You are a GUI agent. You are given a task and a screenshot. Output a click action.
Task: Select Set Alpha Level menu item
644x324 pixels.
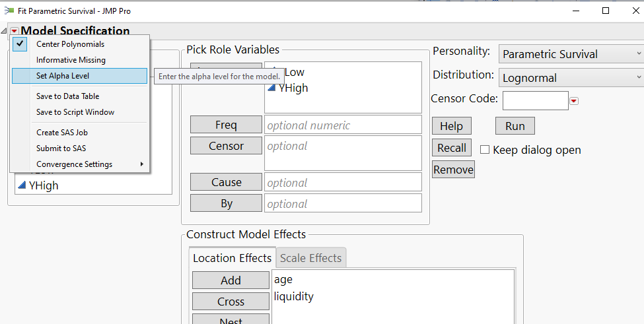click(80, 76)
